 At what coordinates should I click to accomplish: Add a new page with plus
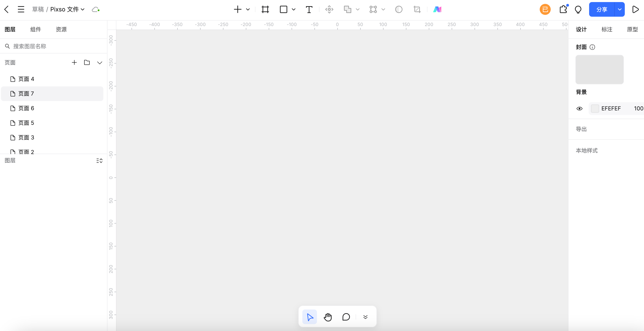74,62
